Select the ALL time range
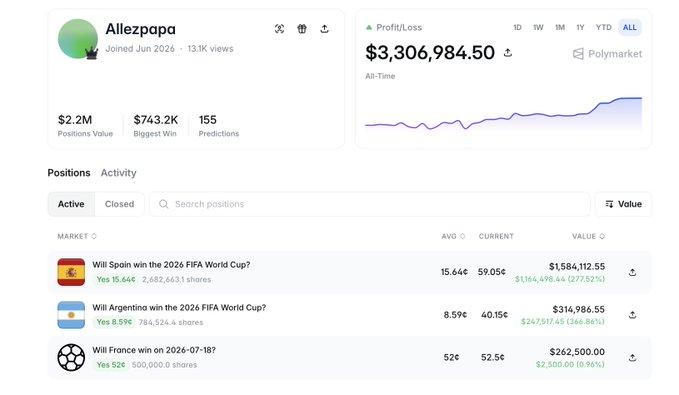679x395 pixels. coord(630,27)
